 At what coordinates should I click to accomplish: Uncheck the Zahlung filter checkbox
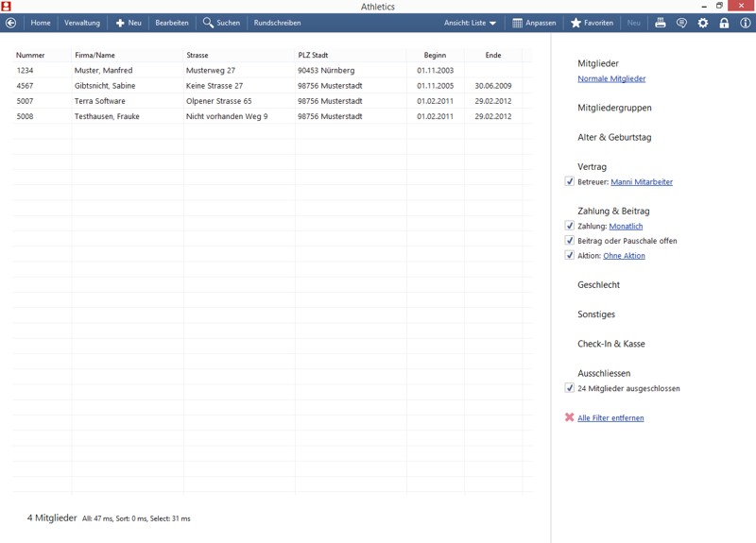pyautogui.click(x=570, y=226)
